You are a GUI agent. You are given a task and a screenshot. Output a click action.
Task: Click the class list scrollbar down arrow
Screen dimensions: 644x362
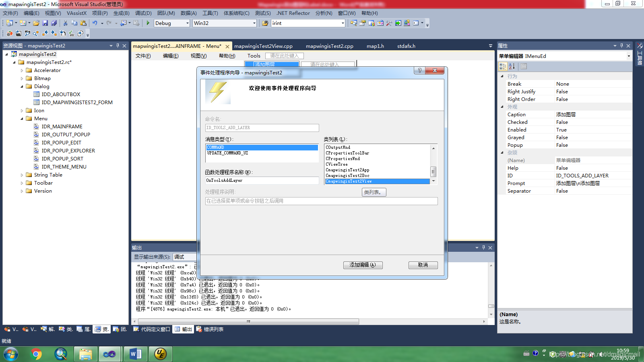(x=433, y=181)
